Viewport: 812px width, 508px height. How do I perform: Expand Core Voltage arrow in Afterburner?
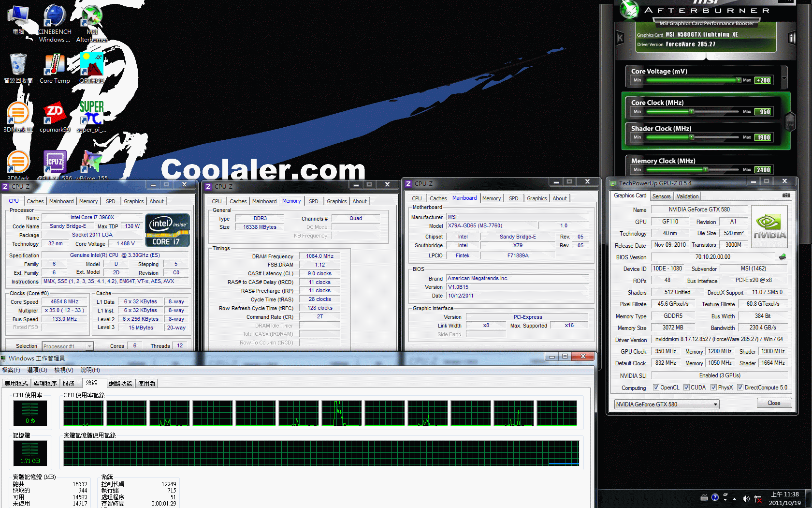coord(784,78)
